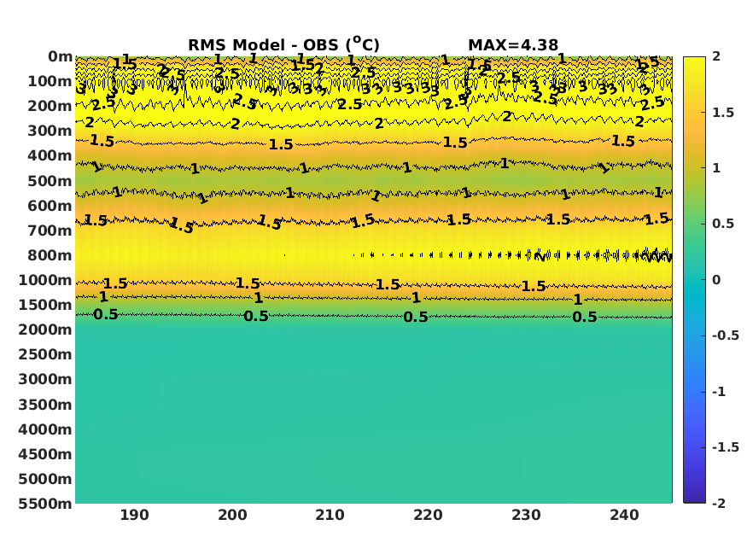
Task: Click the 2 contour label nearest the 300m axis label
Action: click(x=90, y=122)
